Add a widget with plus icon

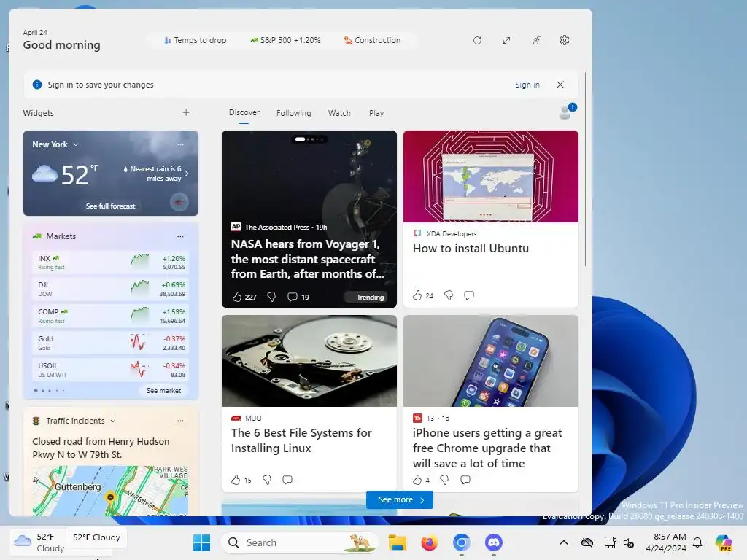(x=186, y=112)
